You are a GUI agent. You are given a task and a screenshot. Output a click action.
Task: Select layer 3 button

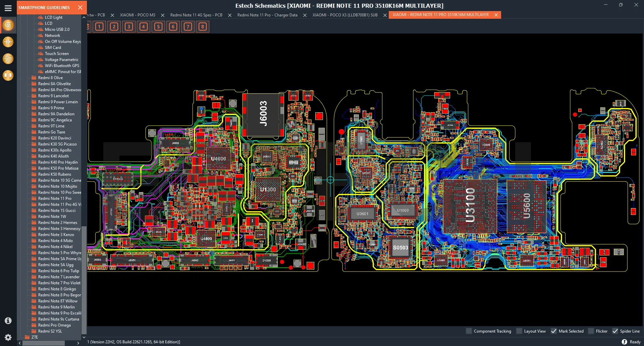129,27
